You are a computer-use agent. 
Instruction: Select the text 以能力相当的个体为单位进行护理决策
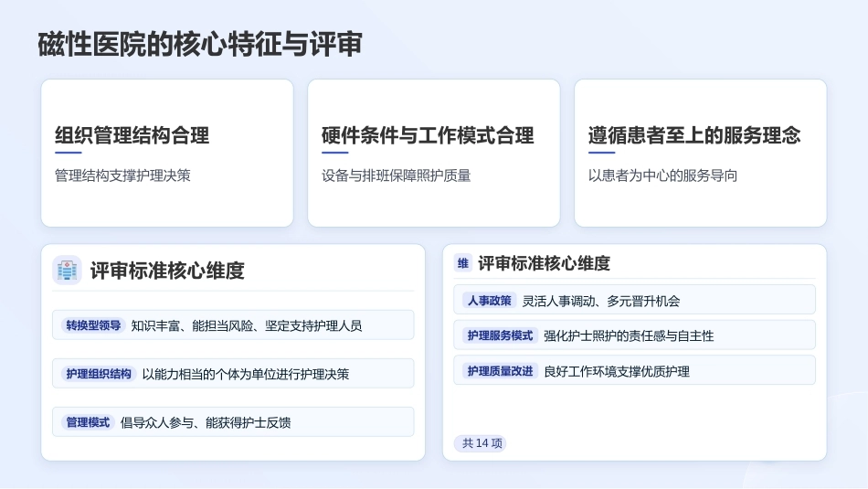point(245,375)
